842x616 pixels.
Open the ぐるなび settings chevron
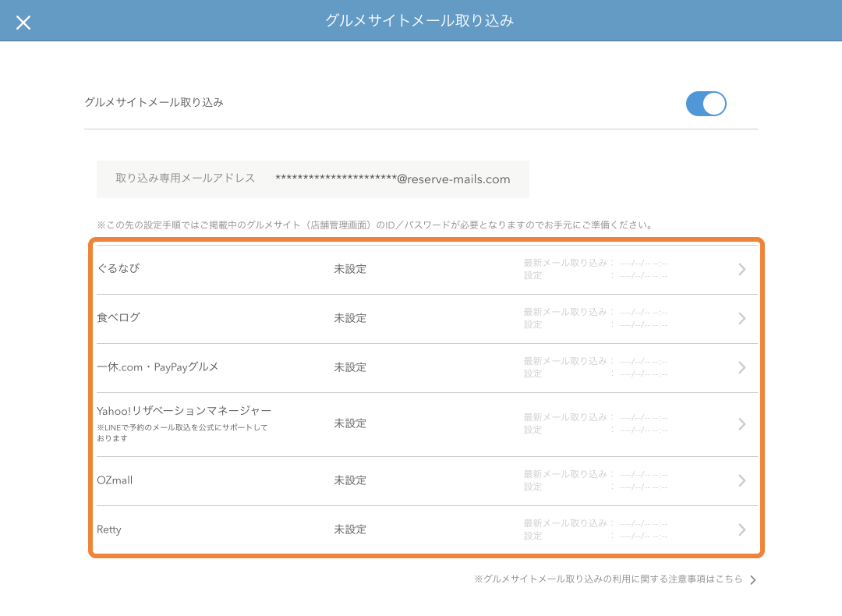click(x=741, y=267)
